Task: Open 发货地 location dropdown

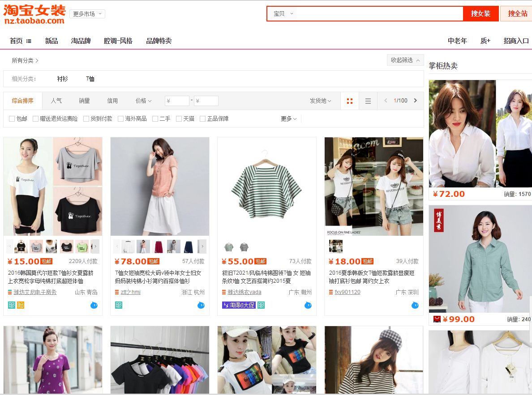Action: point(320,101)
